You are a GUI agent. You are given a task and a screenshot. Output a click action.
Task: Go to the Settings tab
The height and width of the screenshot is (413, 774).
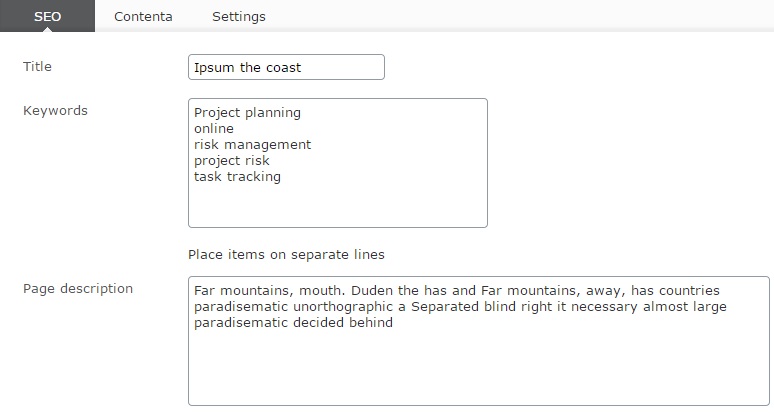239,17
